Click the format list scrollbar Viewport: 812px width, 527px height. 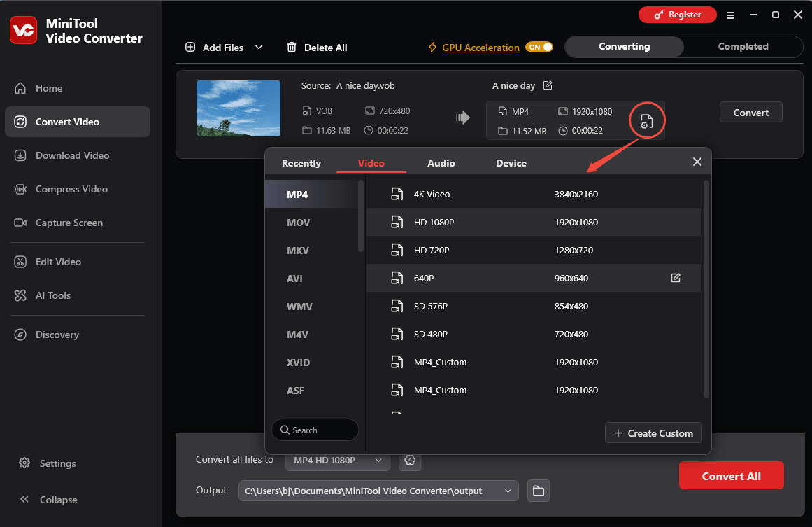361,216
